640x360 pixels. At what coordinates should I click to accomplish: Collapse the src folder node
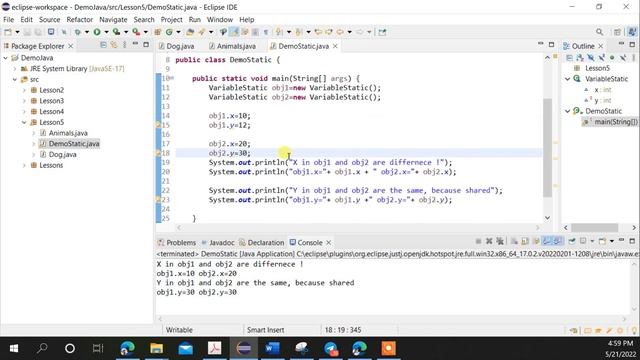coord(15,79)
